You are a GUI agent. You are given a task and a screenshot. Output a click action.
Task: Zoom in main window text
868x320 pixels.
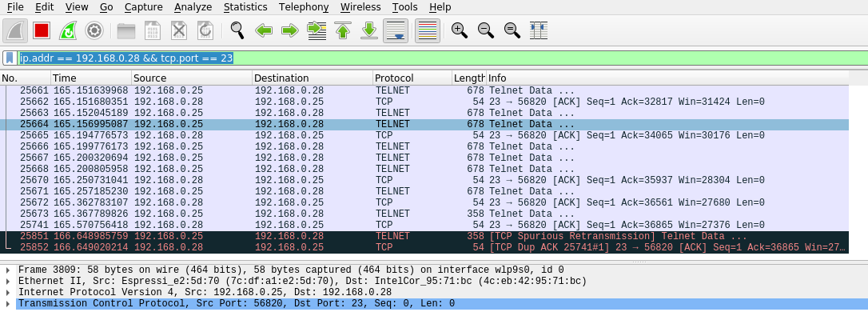pyautogui.click(x=460, y=30)
